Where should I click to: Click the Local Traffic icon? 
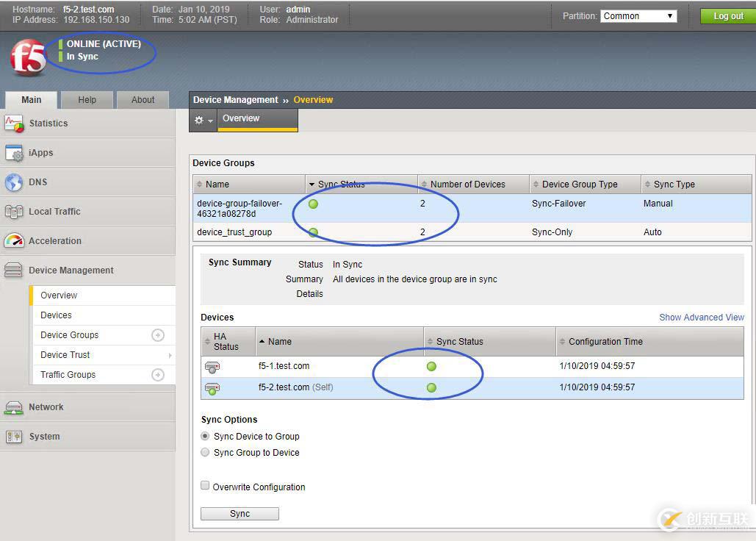tap(14, 212)
